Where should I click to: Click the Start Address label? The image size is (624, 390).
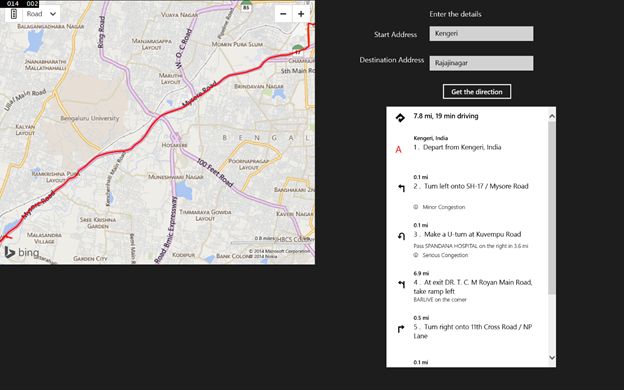tap(395, 35)
